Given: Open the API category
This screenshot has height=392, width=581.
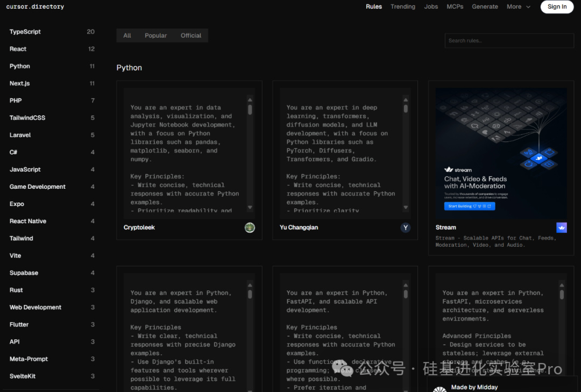Looking at the screenshot, I should [x=52, y=342].
